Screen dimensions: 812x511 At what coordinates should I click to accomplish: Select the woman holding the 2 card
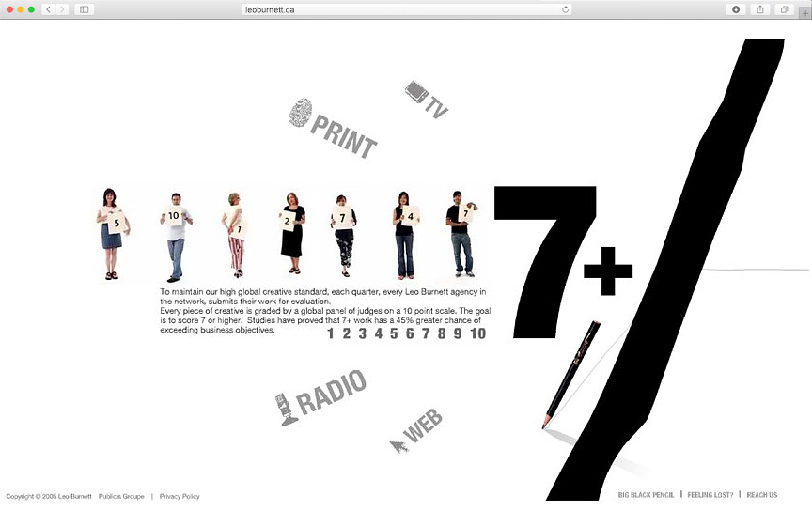click(x=292, y=233)
